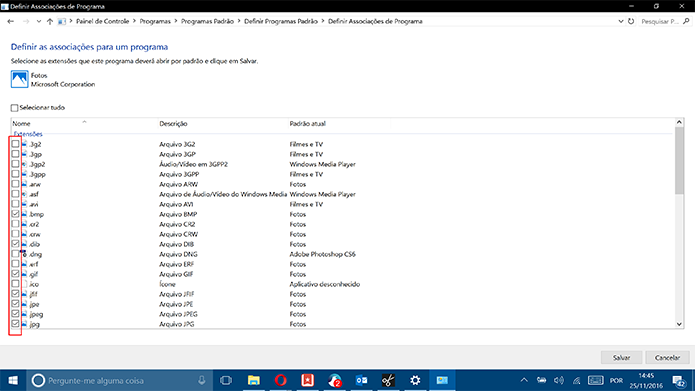Viewport: 695px width, 391px height.
Task: Open clock and date flyout
Action: point(646,381)
